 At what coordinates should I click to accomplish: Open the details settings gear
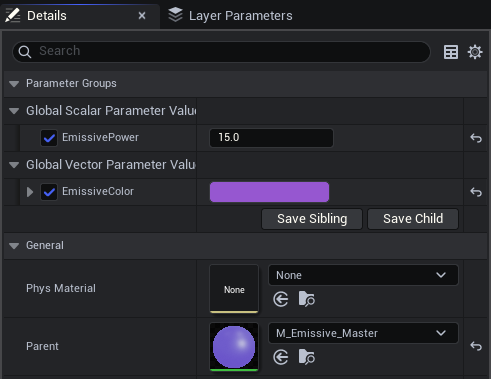(x=475, y=52)
